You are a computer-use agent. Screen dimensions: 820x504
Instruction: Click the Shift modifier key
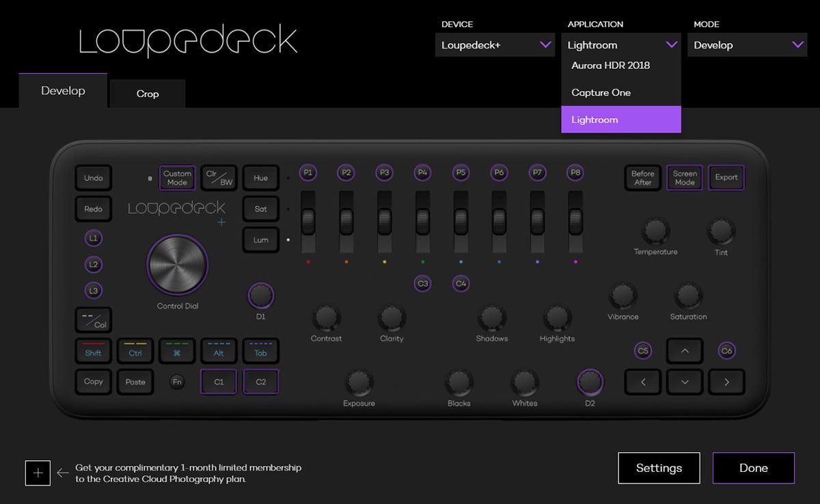[93, 351]
